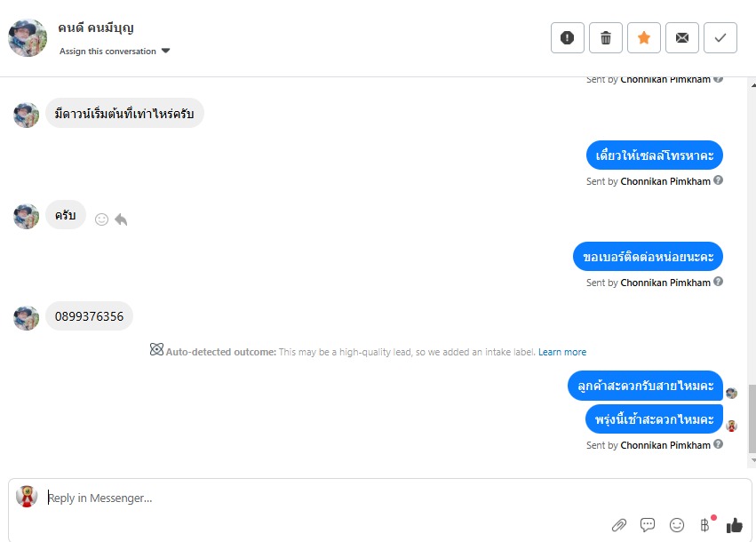Reply to the 'ครับ' message using the arrow icon

[121, 219]
